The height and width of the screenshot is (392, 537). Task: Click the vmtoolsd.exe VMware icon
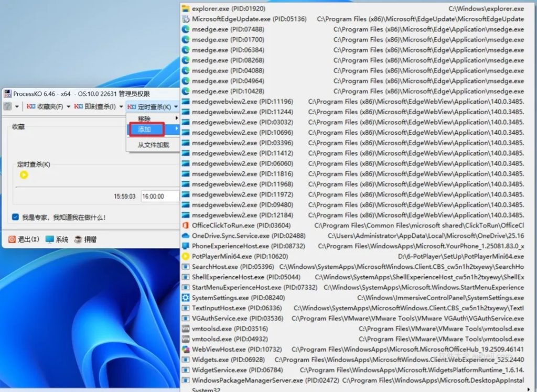[185, 329]
